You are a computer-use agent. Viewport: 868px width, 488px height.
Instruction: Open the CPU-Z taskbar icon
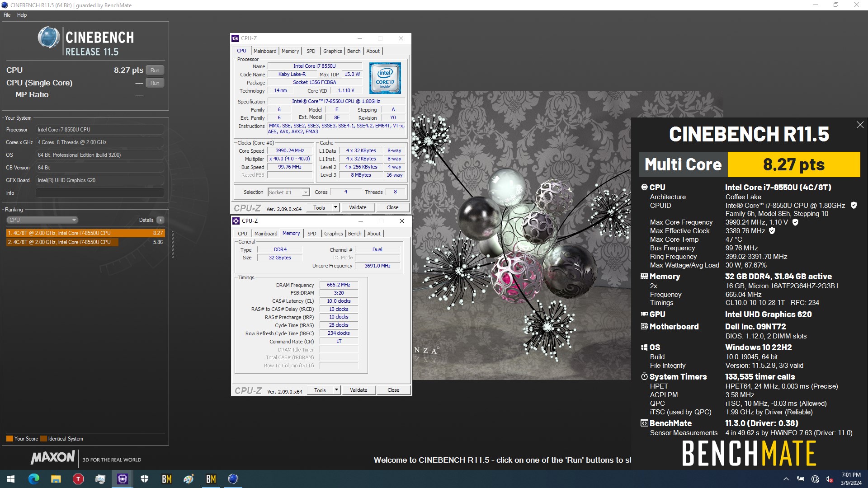coord(123,479)
